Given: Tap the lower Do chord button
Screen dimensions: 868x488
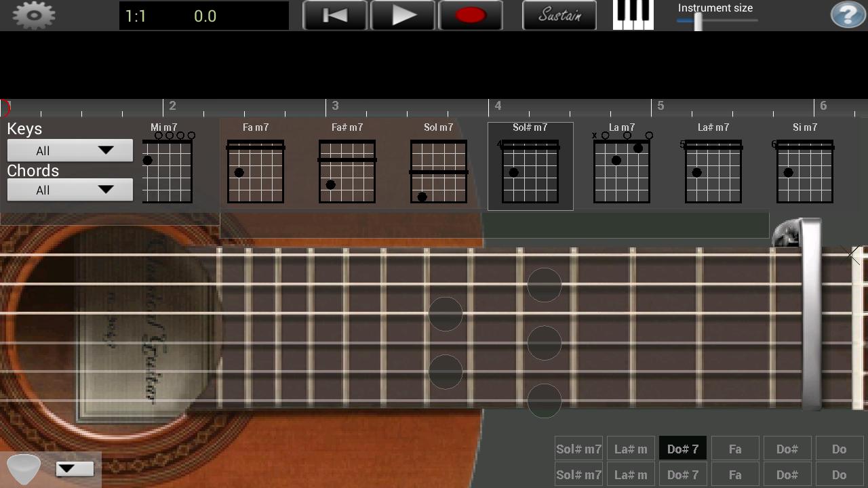Looking at the screenshot, I should point(840,474).
